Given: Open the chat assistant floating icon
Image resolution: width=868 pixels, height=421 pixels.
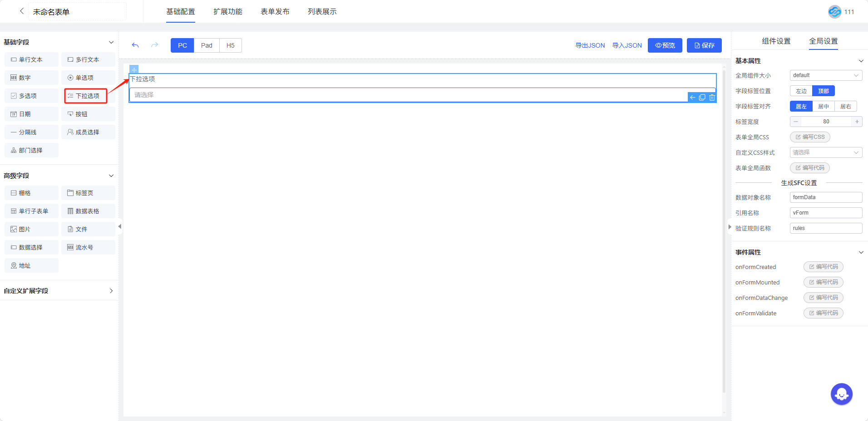Looking at the screenshot, I should [841, 394].
